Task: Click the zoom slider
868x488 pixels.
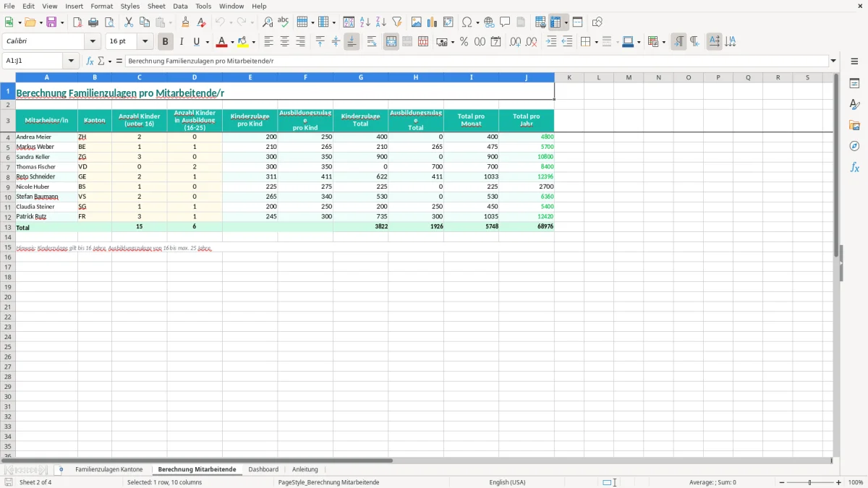Action: [x=810, y=482]
